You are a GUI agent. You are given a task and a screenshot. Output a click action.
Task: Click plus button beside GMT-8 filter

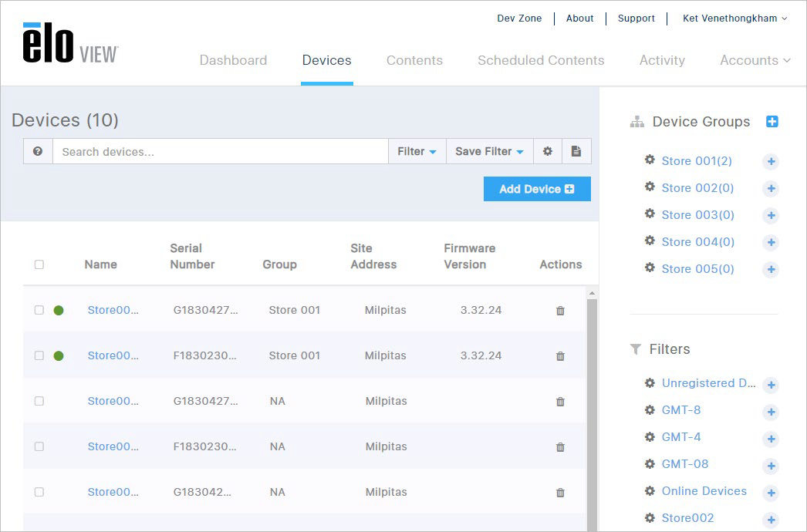771,412
